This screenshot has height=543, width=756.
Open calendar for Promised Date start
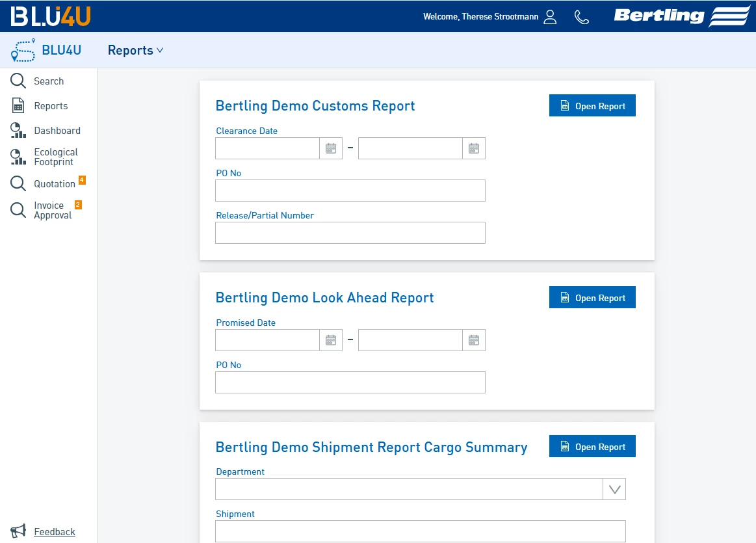point(331,341)
